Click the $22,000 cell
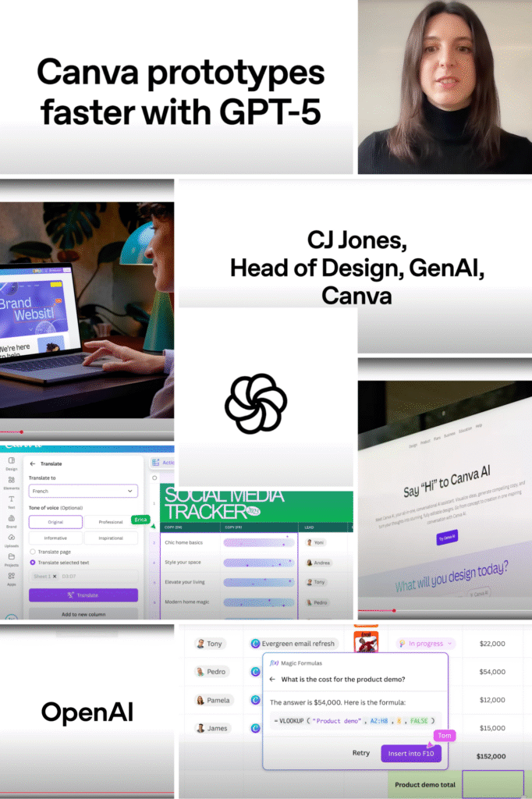This screenshot has height=799, width=532. click(x=492, y=644)
